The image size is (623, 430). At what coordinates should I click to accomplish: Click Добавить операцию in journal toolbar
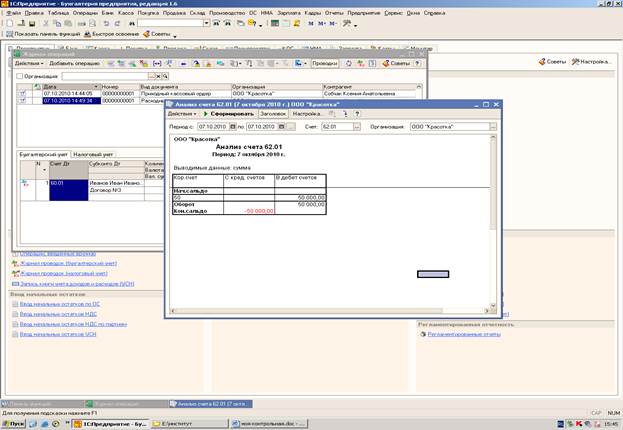(x=74, y=63)
